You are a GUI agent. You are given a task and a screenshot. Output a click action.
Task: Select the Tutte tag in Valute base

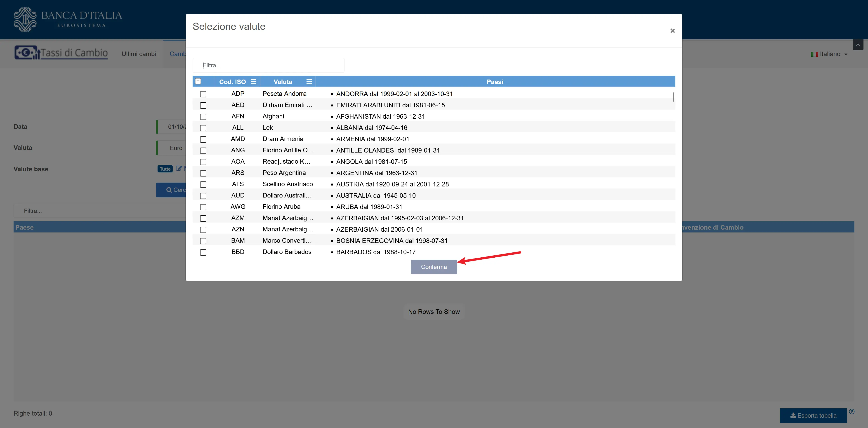(x=165, y=169)
